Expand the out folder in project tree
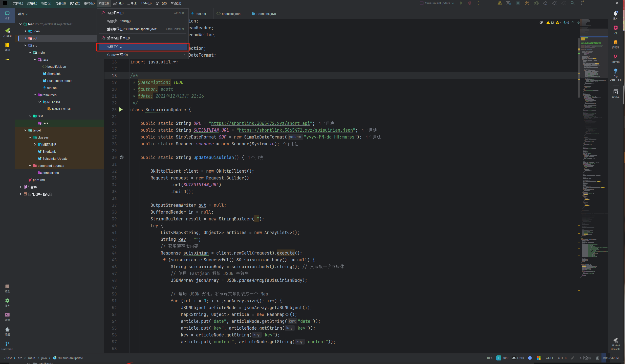The image size is (625, 364). tap(25, 38)
